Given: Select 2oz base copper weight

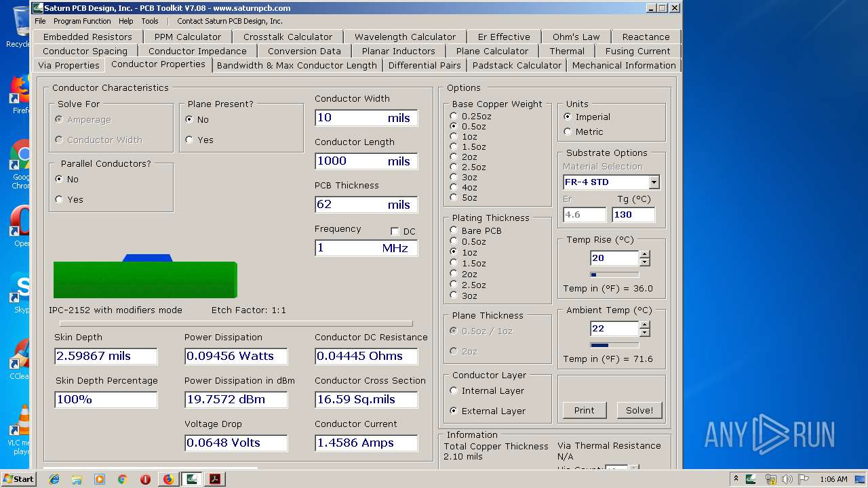Looking at the screenshot, I should point(464,157).
